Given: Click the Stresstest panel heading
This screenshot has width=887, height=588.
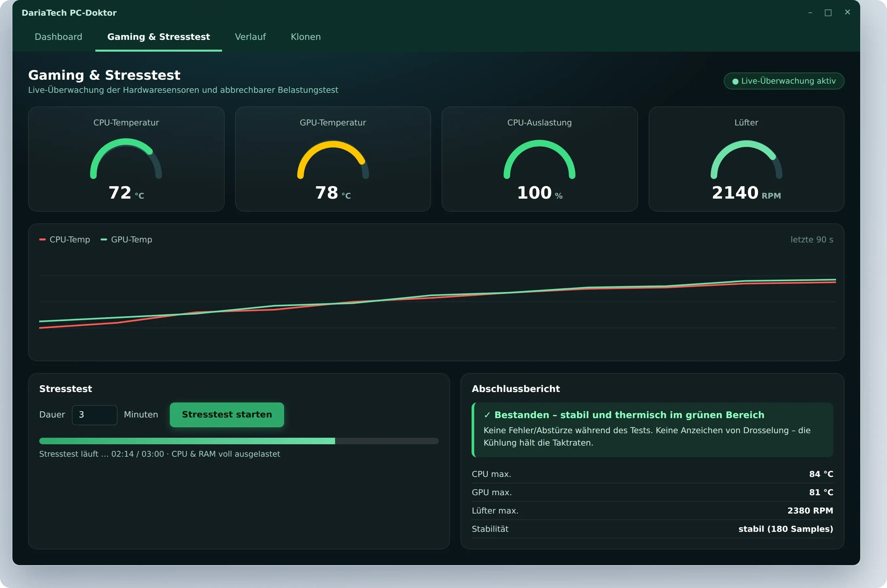Looking at the screenshot, I should 66,389.
